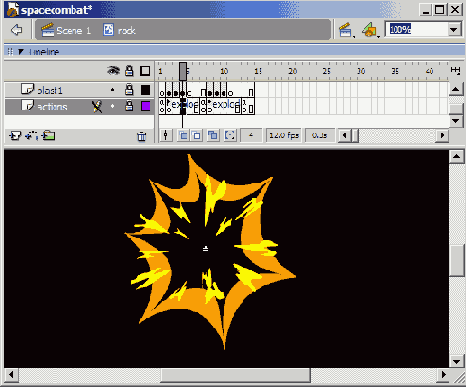Toggle Edit Multiple Frames button
This screenshot has width=466, height=387.
pyautogui.click(x=213, y=135)
